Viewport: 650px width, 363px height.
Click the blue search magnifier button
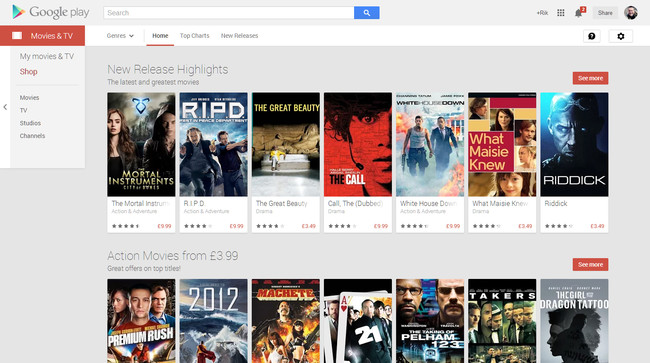(x=366, y=13)
